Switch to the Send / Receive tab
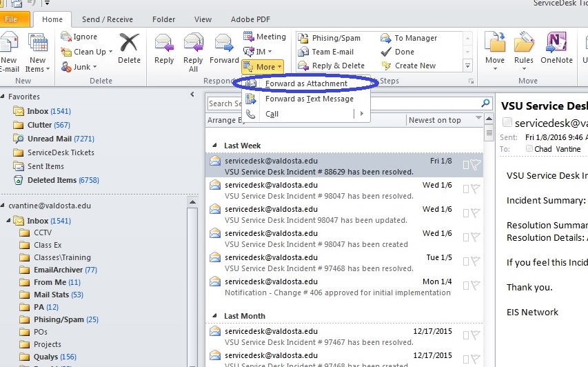Screen dimensions: 588x367 tap(108, 19)
